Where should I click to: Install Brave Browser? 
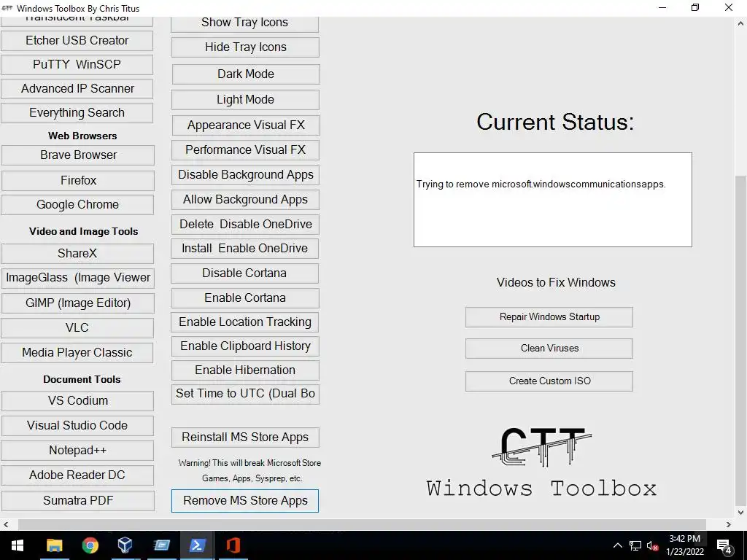(x=78, y=155)
